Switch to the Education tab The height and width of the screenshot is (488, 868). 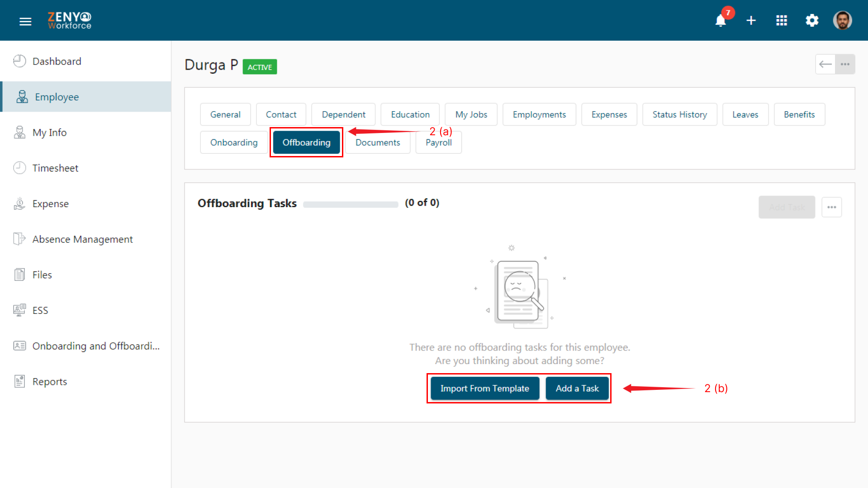[x=410, y=114]
